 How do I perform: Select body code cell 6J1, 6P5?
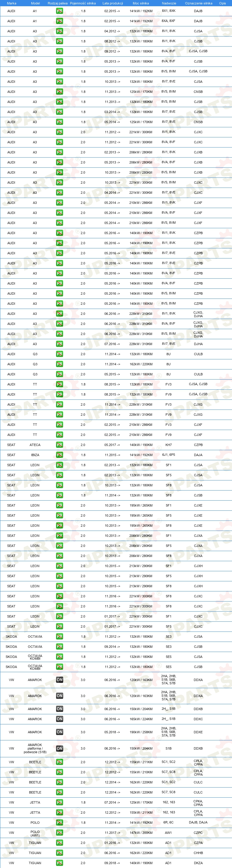tap(168, 455)
